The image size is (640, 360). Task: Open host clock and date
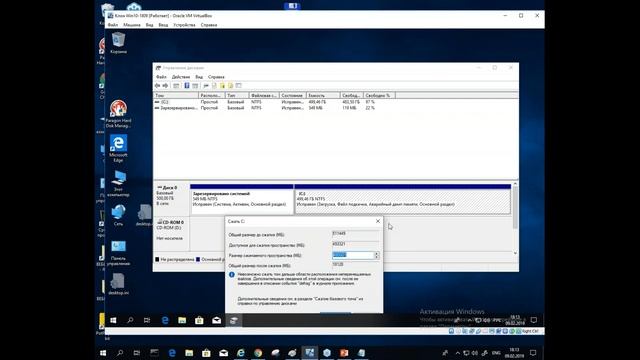(514, 353)
